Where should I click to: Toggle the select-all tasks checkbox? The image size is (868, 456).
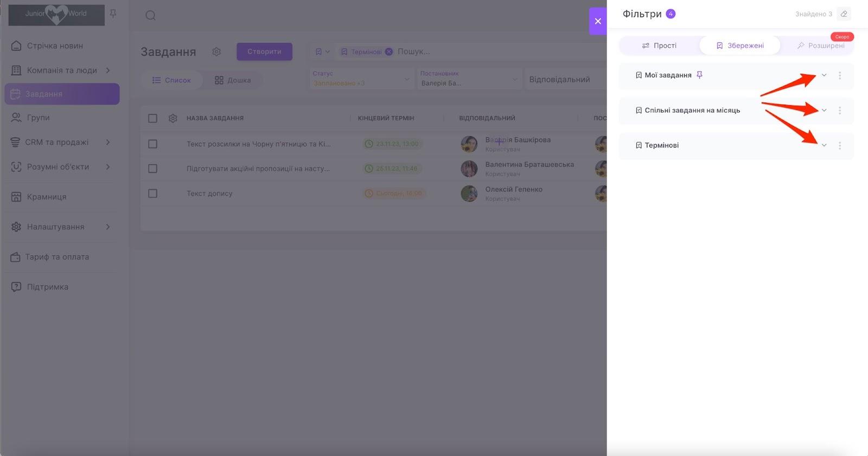[x=153, y=118]
